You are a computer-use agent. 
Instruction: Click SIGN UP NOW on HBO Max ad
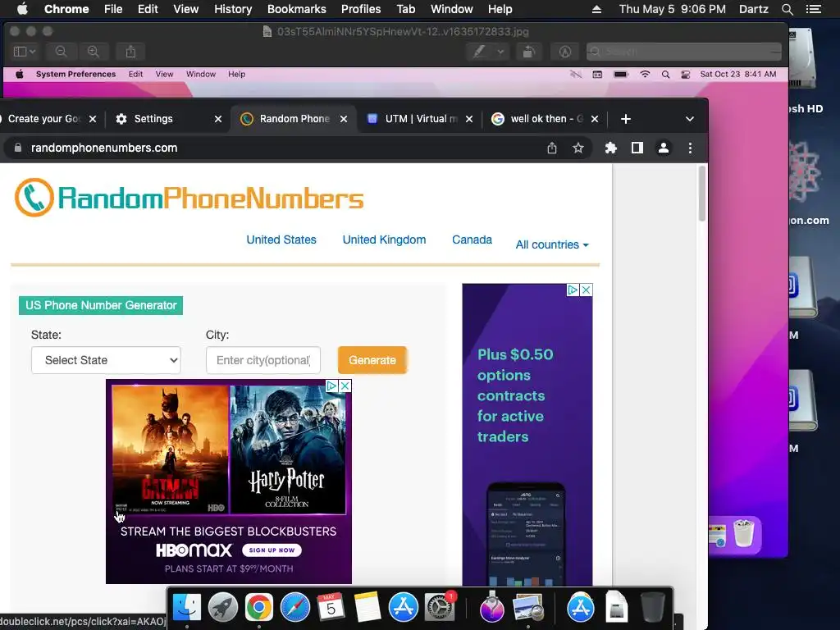click(x=272, y=550)
